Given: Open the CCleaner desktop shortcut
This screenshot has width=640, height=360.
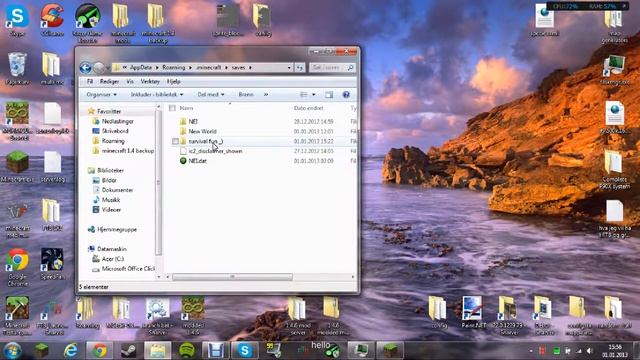Looking at the screenshot, I should click(x=52, y=20).
